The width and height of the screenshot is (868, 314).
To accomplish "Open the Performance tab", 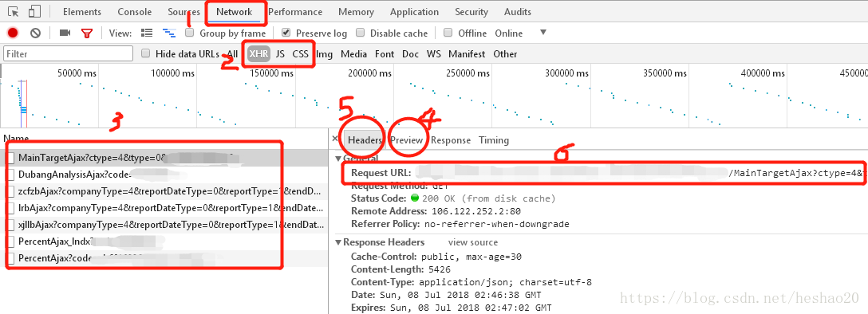I will (295, 12).
